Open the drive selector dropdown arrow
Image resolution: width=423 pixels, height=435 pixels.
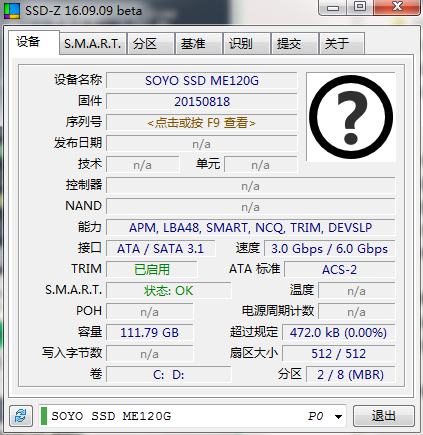click(338, 416)
